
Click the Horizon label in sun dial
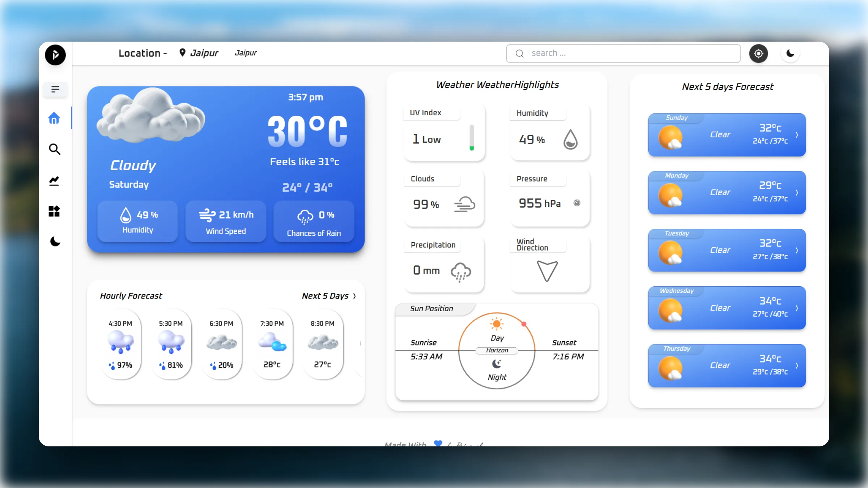click(497, 350)
